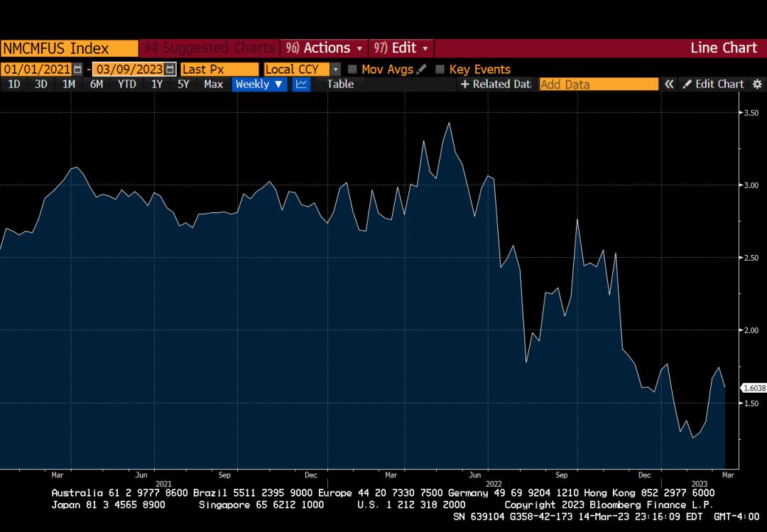Viewport: 767px width, 532px height.
Task: Click the Moving Averages pencil edit icon
Action: 422,69
